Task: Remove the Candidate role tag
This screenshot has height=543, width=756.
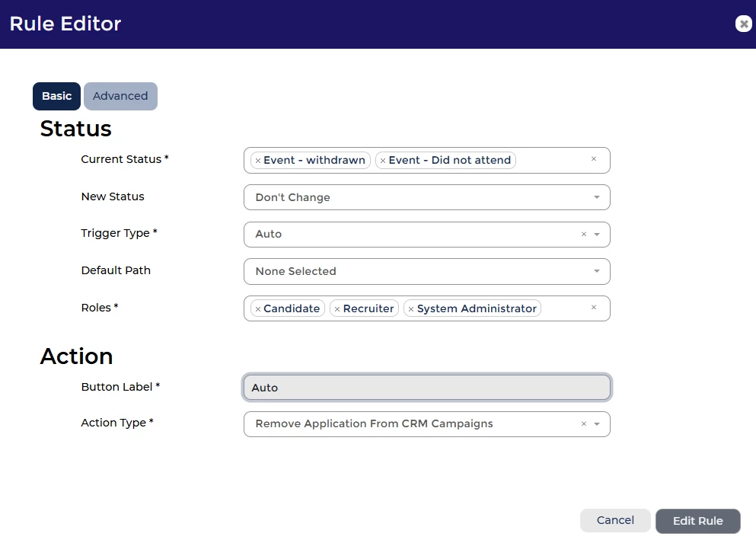Action: (258, 309)
